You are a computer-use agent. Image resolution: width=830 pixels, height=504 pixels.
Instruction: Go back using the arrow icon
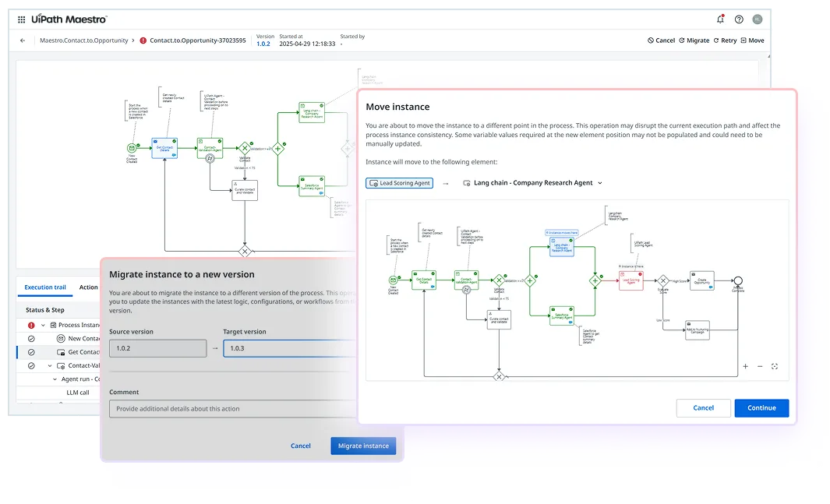tap(23, 41)
